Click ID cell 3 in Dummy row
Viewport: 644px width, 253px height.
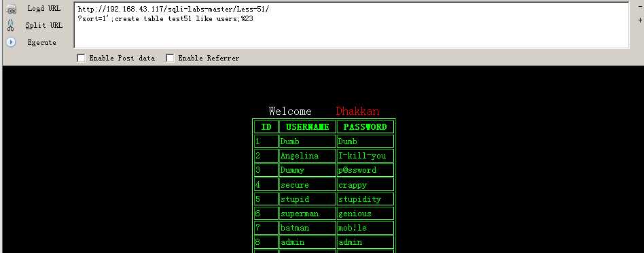(266, 170)
